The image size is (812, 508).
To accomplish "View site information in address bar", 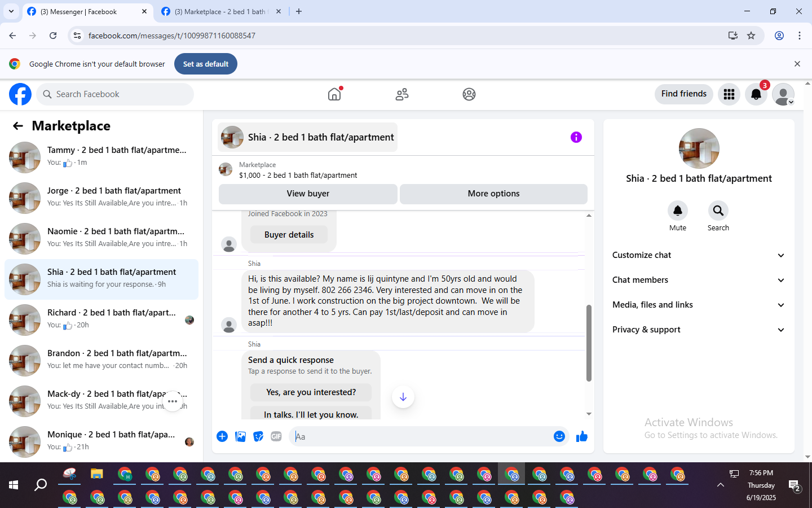I will 77,36.
